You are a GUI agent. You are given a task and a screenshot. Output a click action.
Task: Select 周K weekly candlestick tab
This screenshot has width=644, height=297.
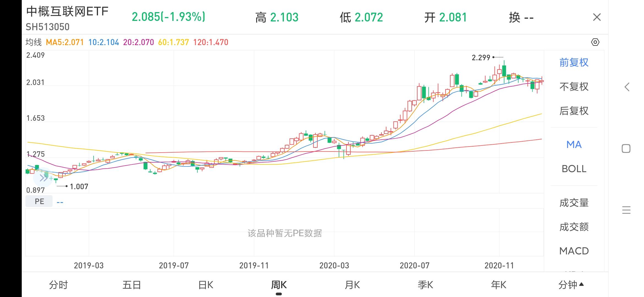click(279, 285)
